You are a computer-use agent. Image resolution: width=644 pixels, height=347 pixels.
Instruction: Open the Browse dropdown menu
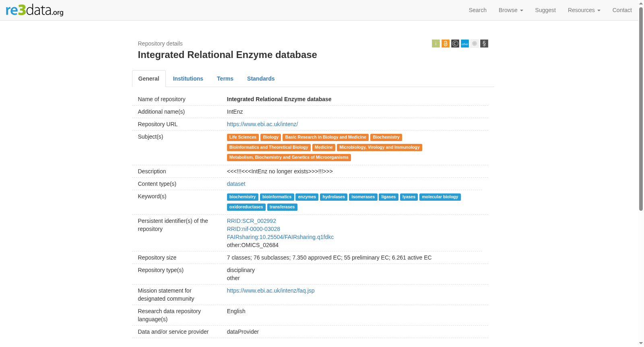click(511, 10)
